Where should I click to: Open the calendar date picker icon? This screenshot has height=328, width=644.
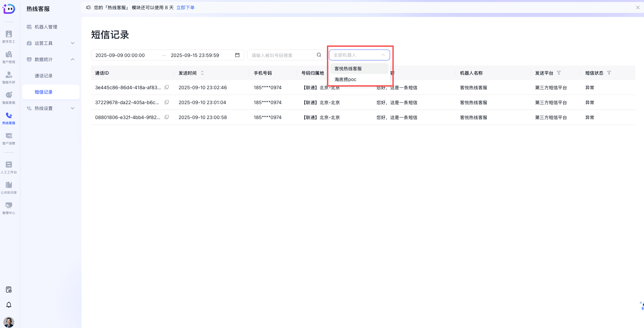[237, 55]
